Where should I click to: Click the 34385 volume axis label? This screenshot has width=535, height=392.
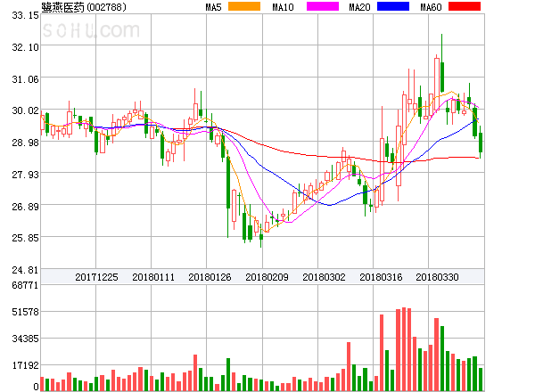pos(25,339)
